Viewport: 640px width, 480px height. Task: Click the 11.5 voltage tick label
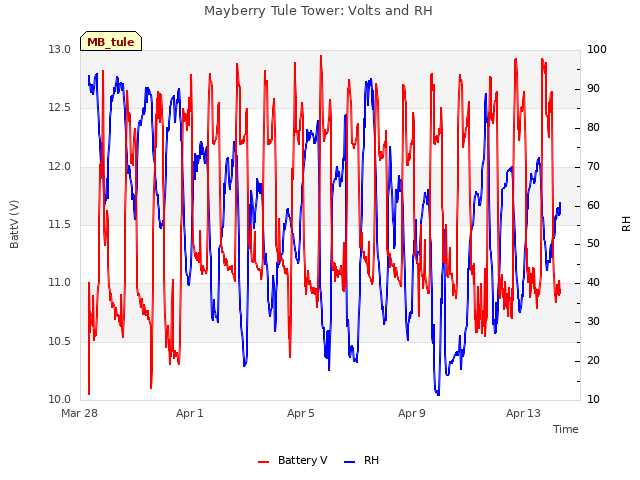coord(60,224)
